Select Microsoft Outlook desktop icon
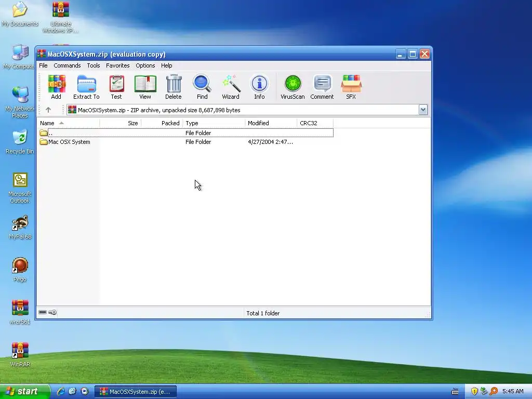Screen dimensions: 532x399 point(20,188)
